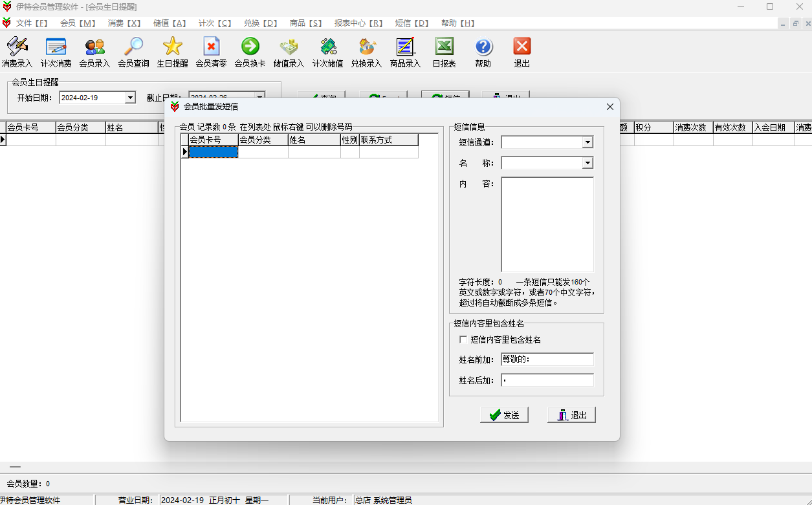Image resolution: width=812 pixels, height=505 pixels.
Task: Select the dialog's 会员卡号 column header
Action: tap(213, 140)
